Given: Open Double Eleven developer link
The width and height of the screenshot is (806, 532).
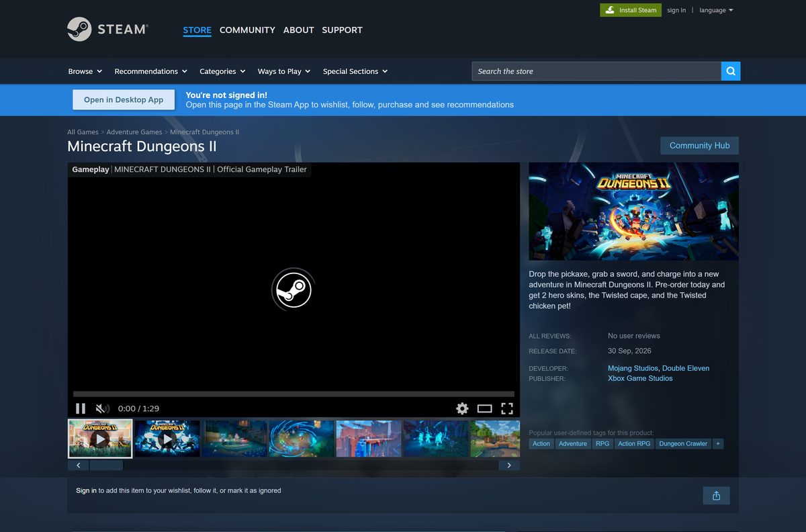Looking at the screenshot, I should point(686,368).
